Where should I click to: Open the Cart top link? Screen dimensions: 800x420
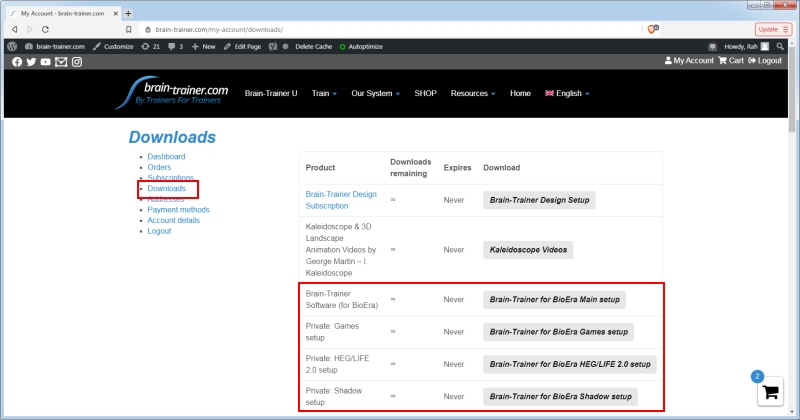pyautogui.click(x=731, y=60)
